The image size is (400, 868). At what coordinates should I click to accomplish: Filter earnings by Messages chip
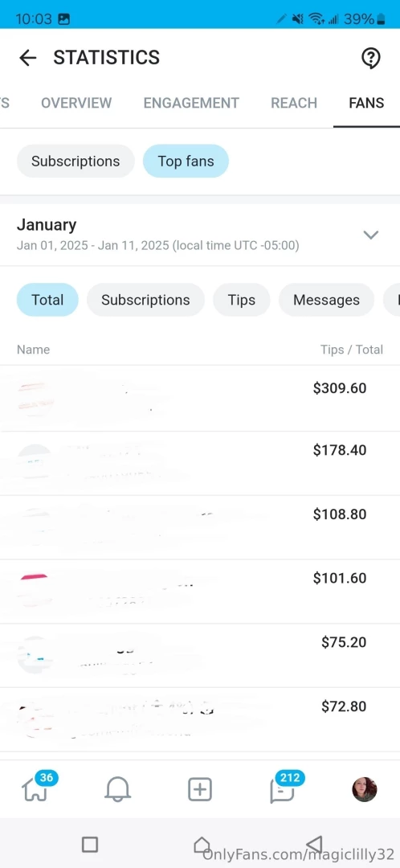coord(326,300)
